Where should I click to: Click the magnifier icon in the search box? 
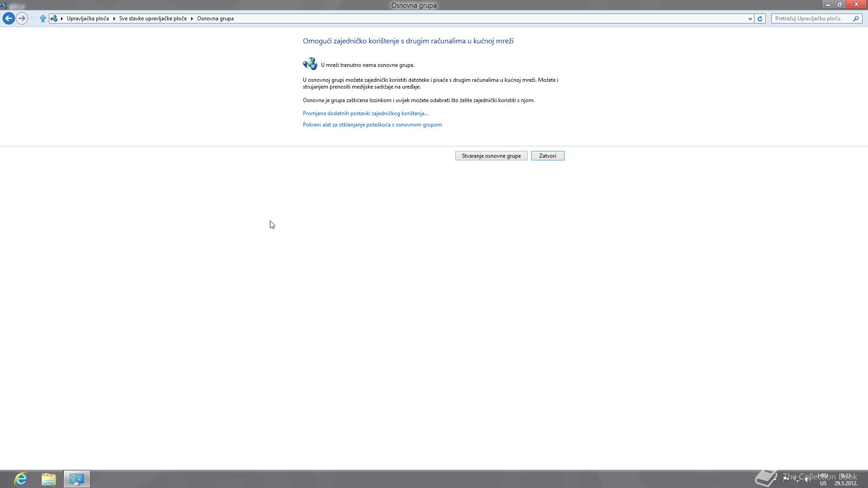coord(856,19)
